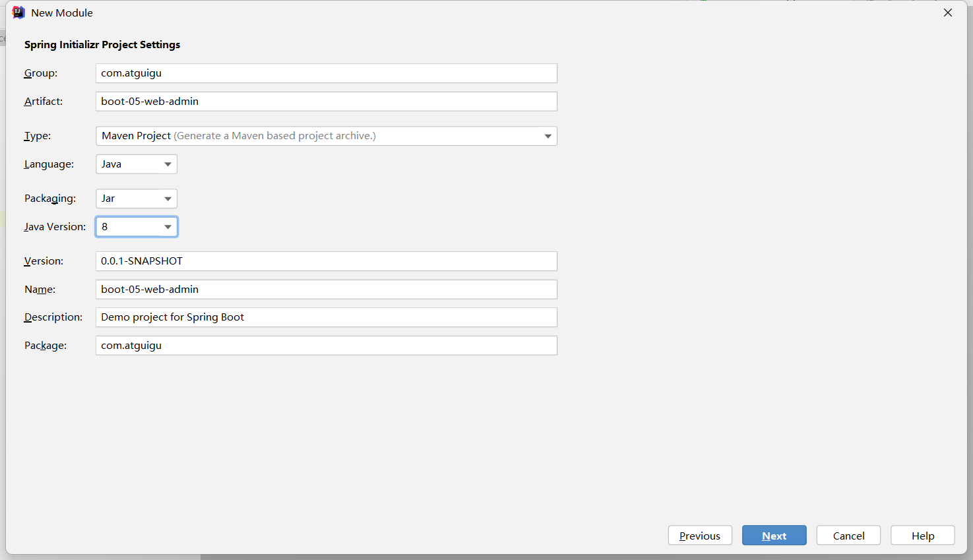Image resolution: width=973 pixels, height=560 pixels.
Task: Edit the Description text field
Action: [x=326, y=317]
